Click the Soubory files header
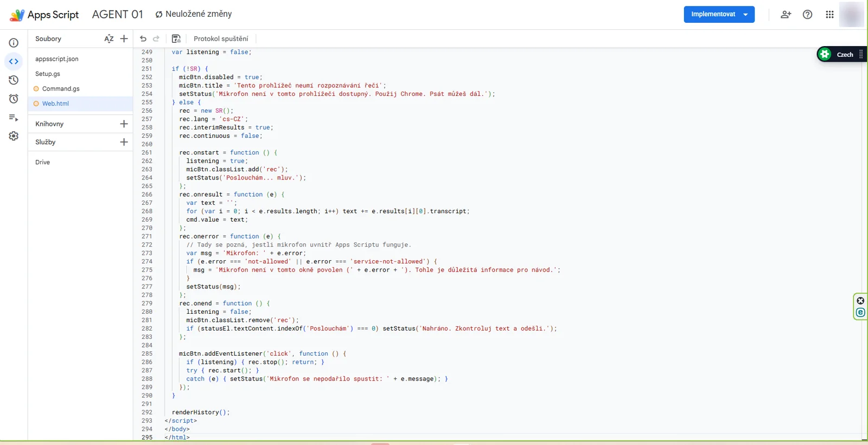This screenshot has height=445, width=868. coord(48,38)
